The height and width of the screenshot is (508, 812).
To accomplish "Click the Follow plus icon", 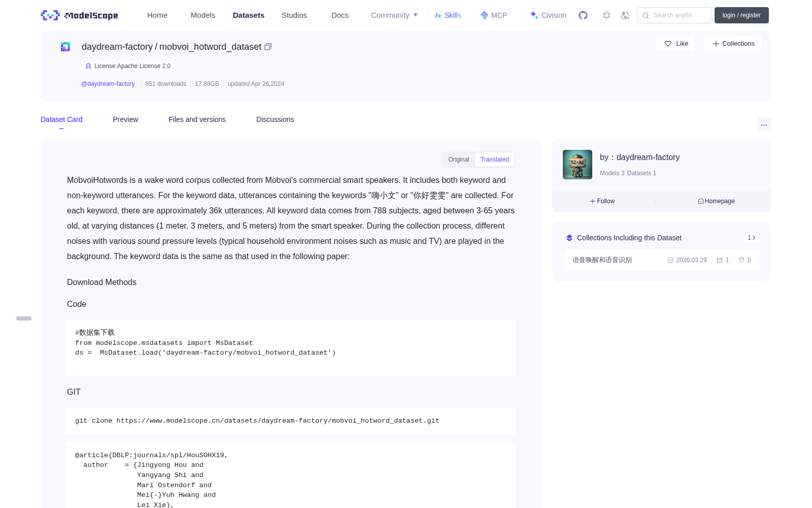I will [592, 201].
